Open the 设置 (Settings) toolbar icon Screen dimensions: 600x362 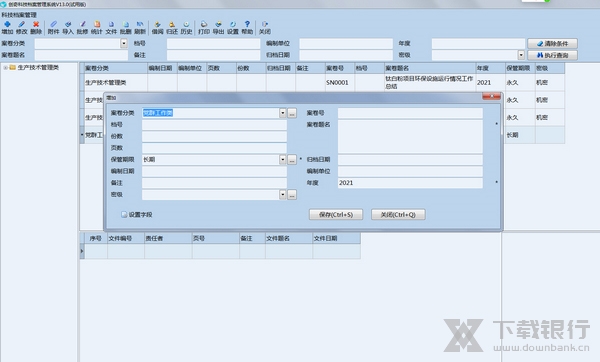(233, 28)
